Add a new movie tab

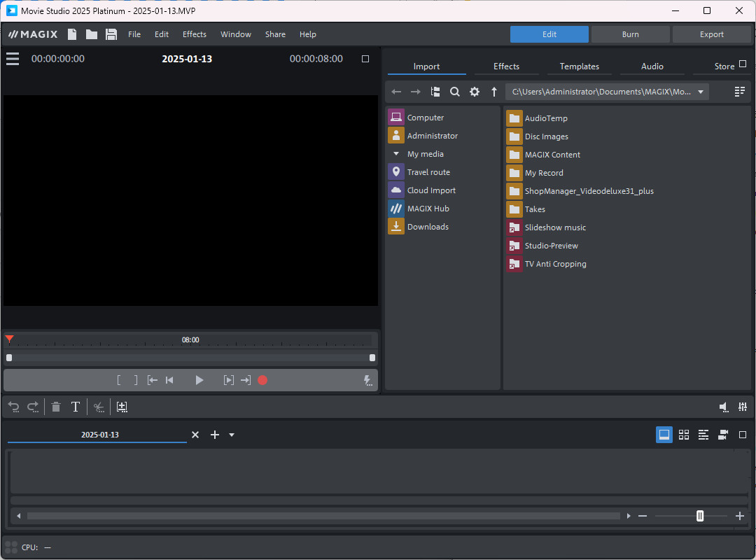click(x=215, y=435)
